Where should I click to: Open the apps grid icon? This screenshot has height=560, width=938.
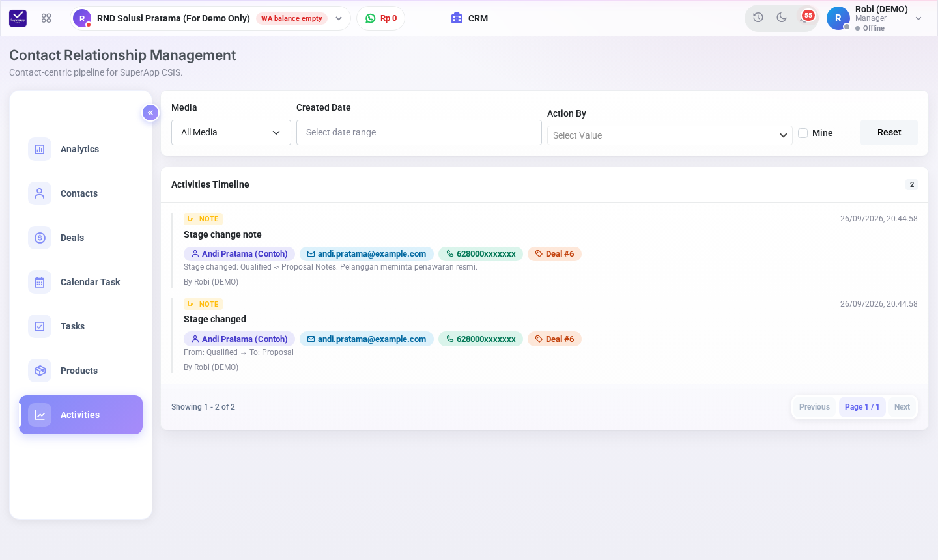click(x=46, y=18)
